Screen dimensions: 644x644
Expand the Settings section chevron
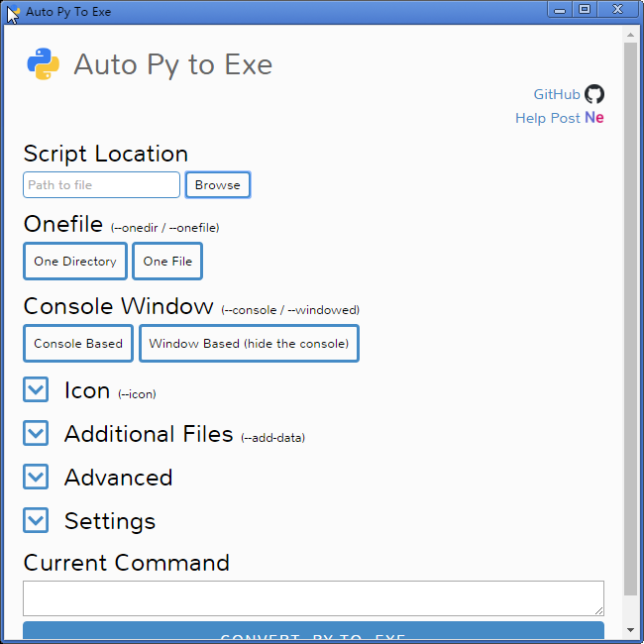(36, 520)
